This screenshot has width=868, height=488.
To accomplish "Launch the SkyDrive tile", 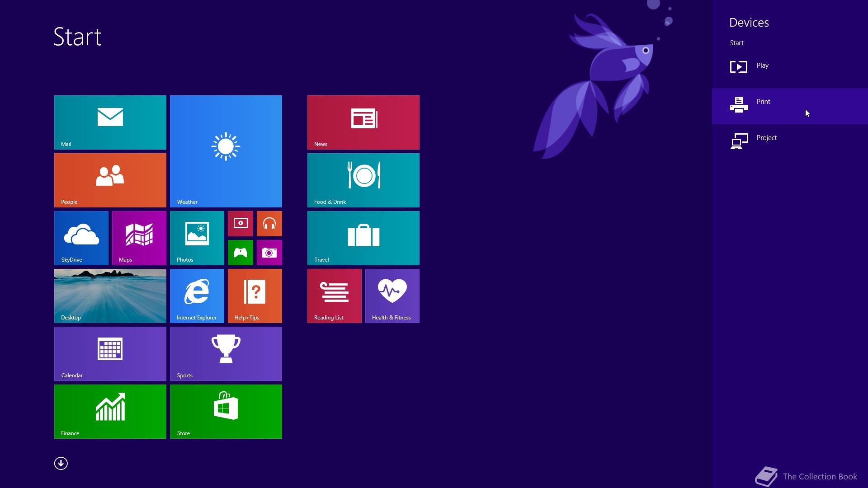I will [x=81, y=238].
